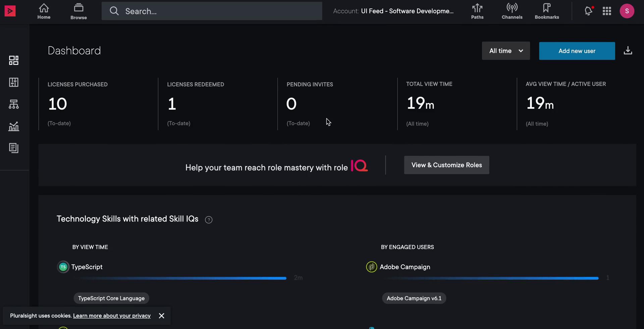Open the user avatar menu
644x329 pixels.
pos(627,11)
